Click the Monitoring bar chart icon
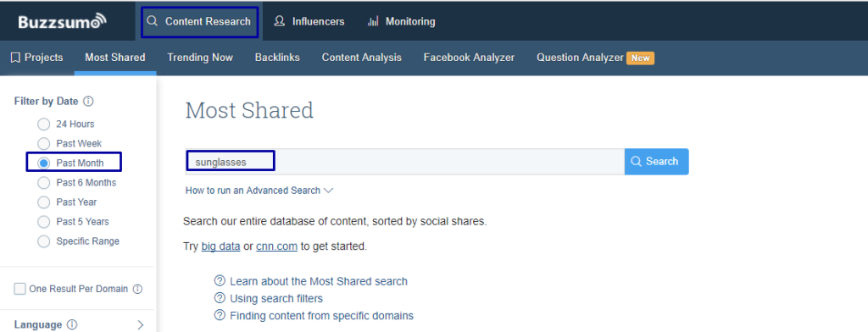 (373, 21)
